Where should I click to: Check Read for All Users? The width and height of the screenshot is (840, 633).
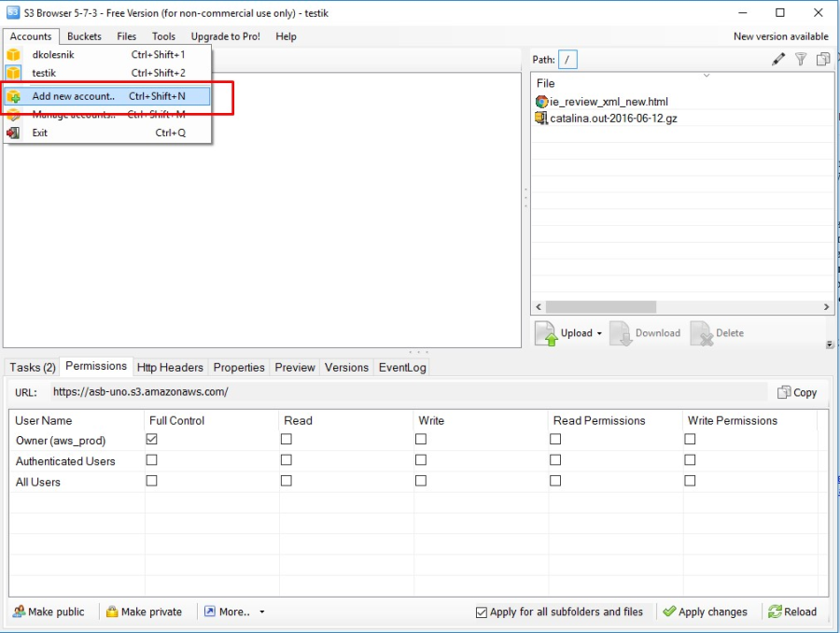coord(287,481)
